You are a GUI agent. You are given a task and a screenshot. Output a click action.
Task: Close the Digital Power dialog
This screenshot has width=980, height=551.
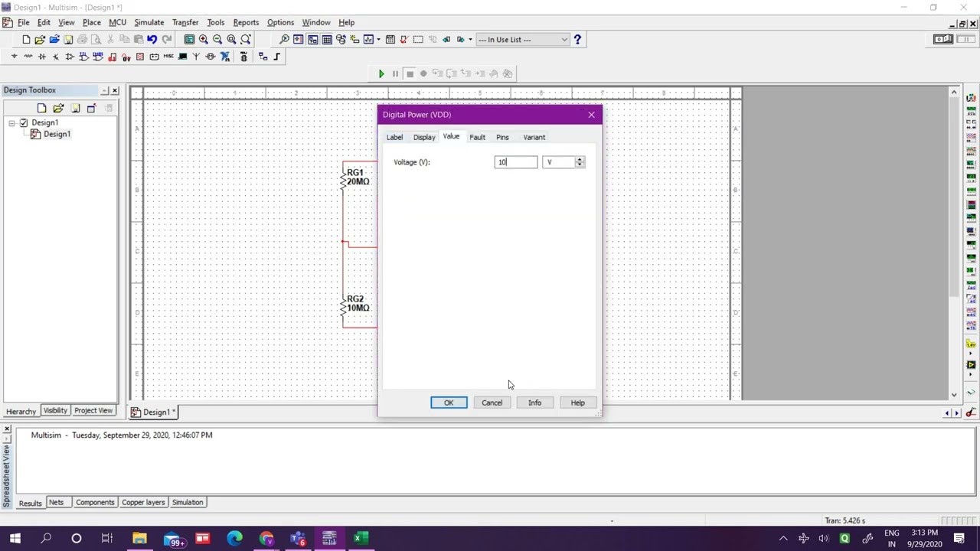click(591, 115)
